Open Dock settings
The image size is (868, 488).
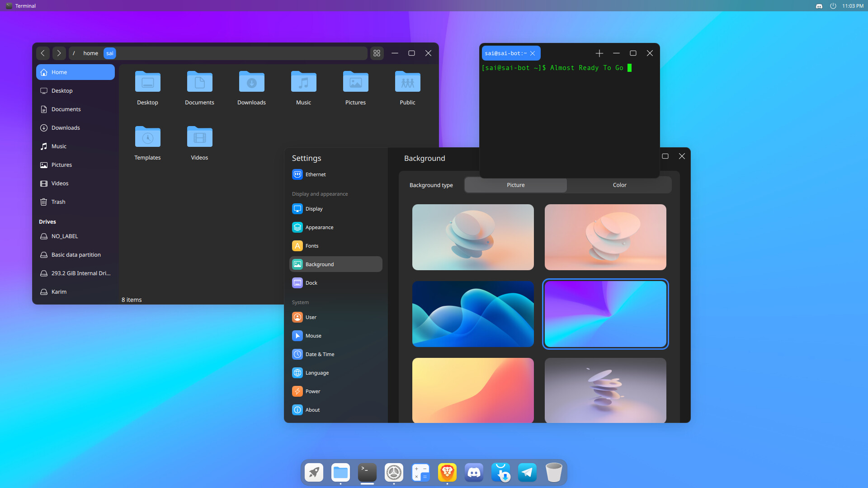click(336, 283)
